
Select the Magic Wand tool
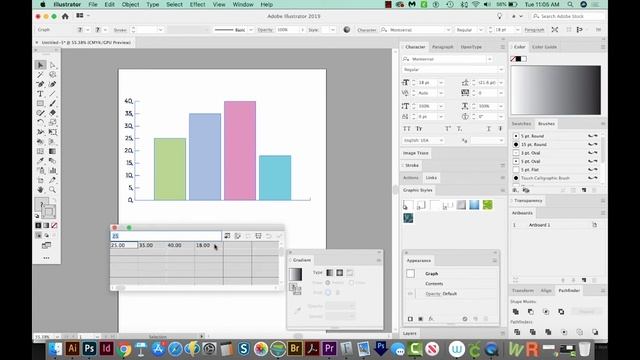click(40, 75)
